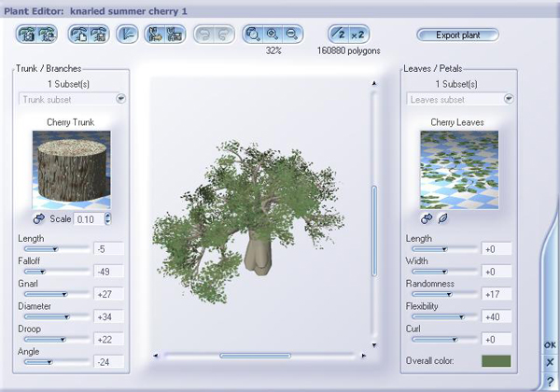Click the trunk Scale value field 0.10
The height and width of the screenshot is (392, 560).
click(x=89, y=218)
